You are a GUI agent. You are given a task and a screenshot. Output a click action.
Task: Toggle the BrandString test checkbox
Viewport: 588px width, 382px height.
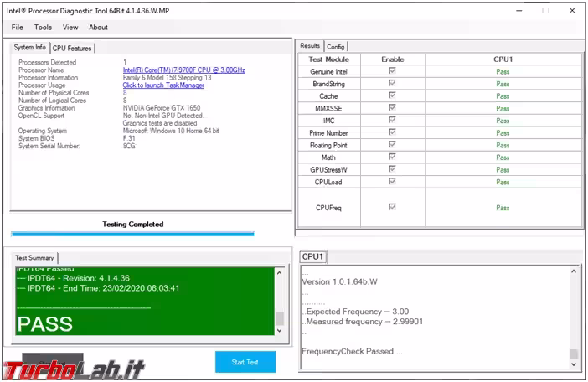pos(392,83)
